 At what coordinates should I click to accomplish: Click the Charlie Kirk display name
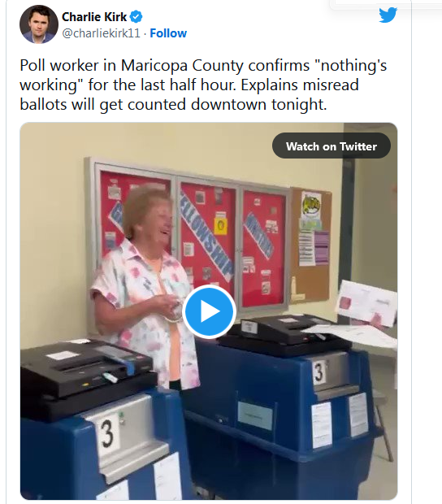94,17
